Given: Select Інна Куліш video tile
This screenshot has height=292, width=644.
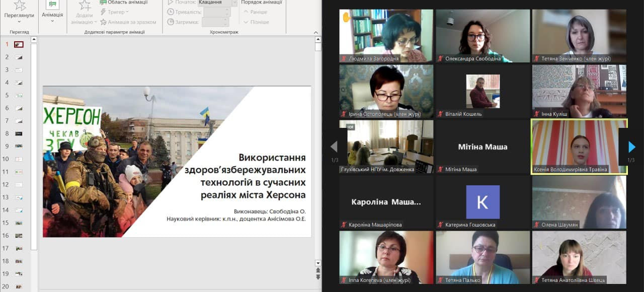Looking at the screenshot, I should (579, 91).
